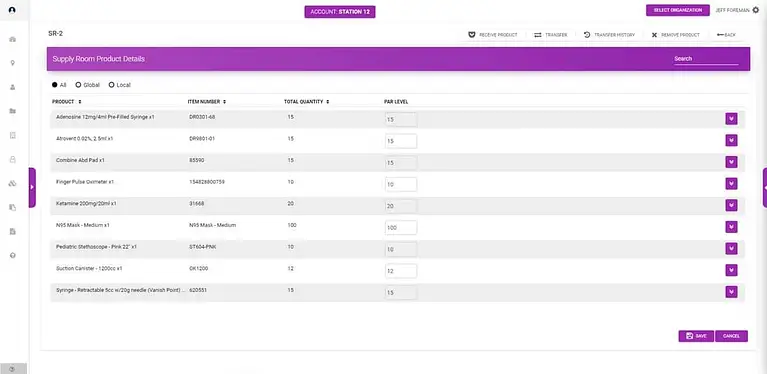This screenshot has width=767, height=374.
Task: Open the folder icon in left sidebar
Action: coord(13,111)
